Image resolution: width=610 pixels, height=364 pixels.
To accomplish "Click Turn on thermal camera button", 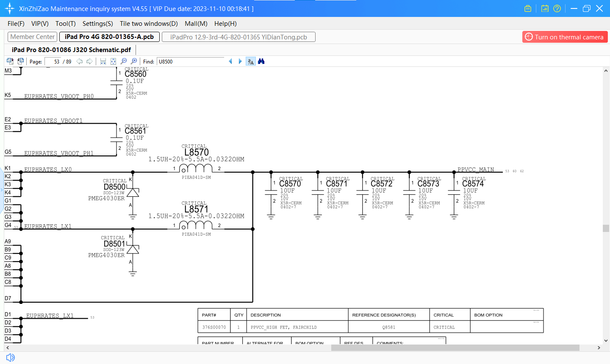I will (565, 37).
